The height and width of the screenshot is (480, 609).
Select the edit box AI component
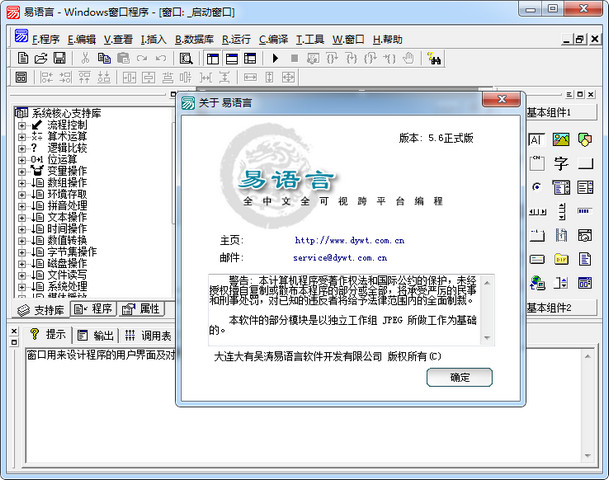pos(537,139)
